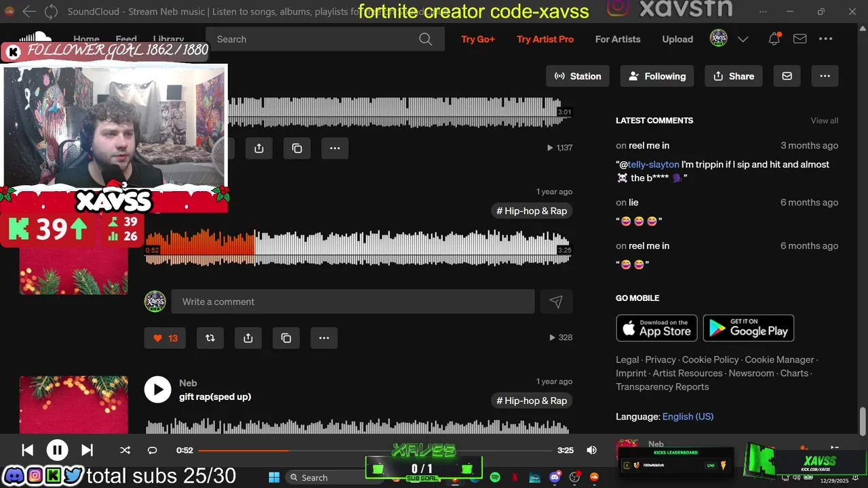868x488 pixels.
Task: Reload the SoundCloud page
Action: click(x=51, y=12)
